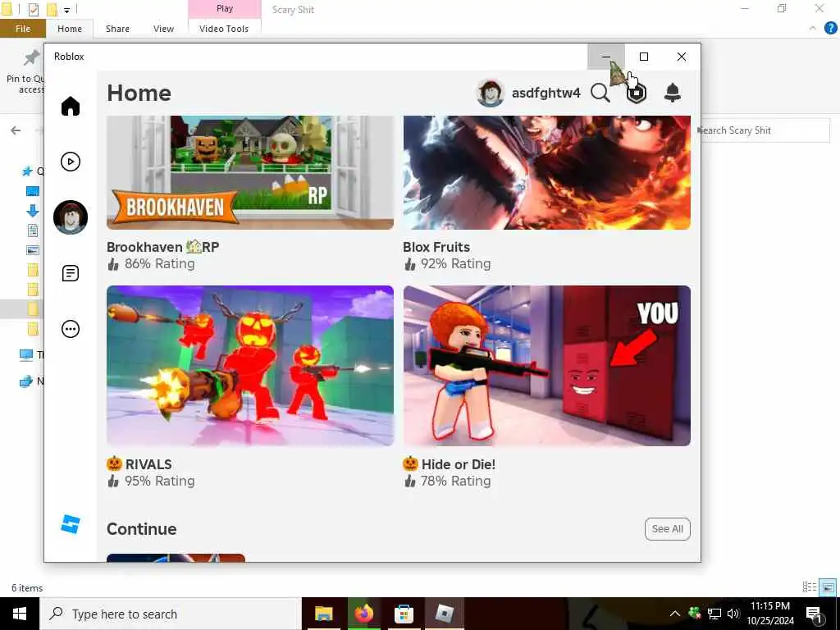
Task: Open Firefox from the taskbar
Action: coord(363,614)
